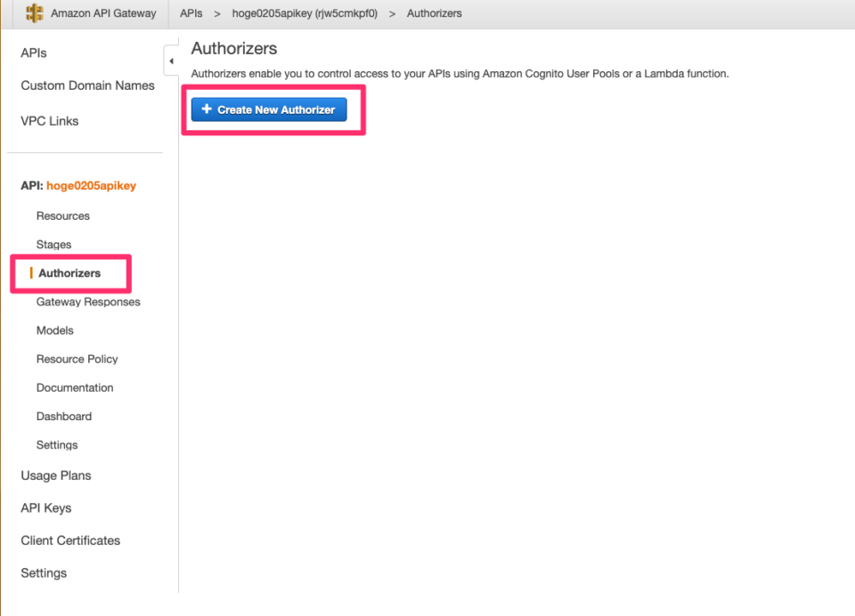Open Resources for this API
Image resolution: width=855 pixels, height=616 pixels.
(62, 215)
